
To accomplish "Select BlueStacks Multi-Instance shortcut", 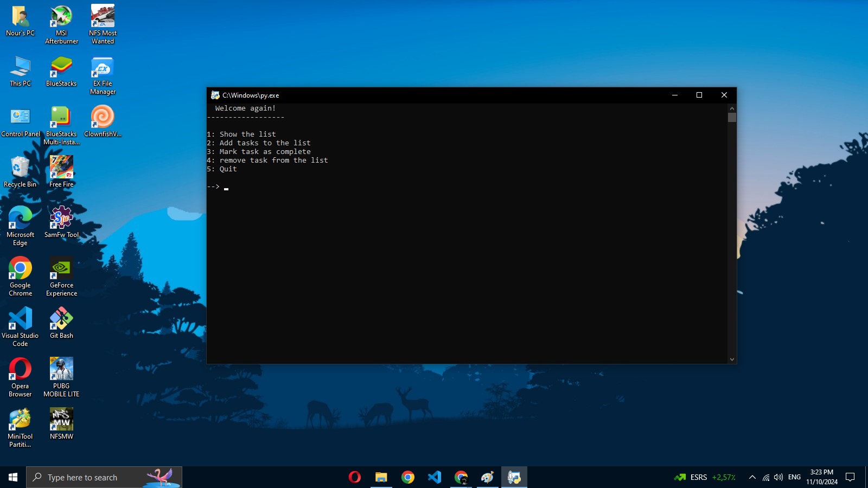I will [x=61, y=126].
